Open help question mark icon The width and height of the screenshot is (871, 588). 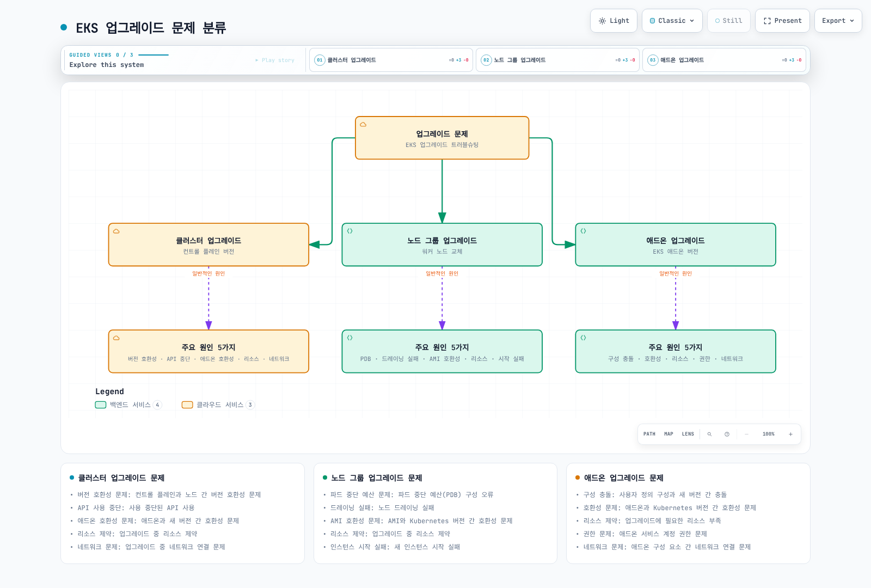coord(727,434)
